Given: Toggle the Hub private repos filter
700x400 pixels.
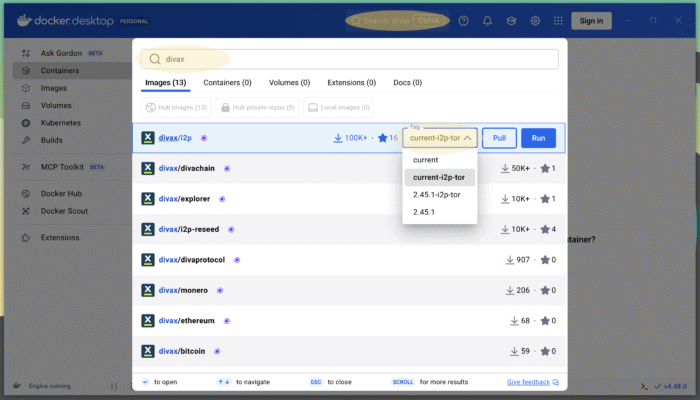Looking at the screenshot, I should pyautogui.click(x=257, y=107).
